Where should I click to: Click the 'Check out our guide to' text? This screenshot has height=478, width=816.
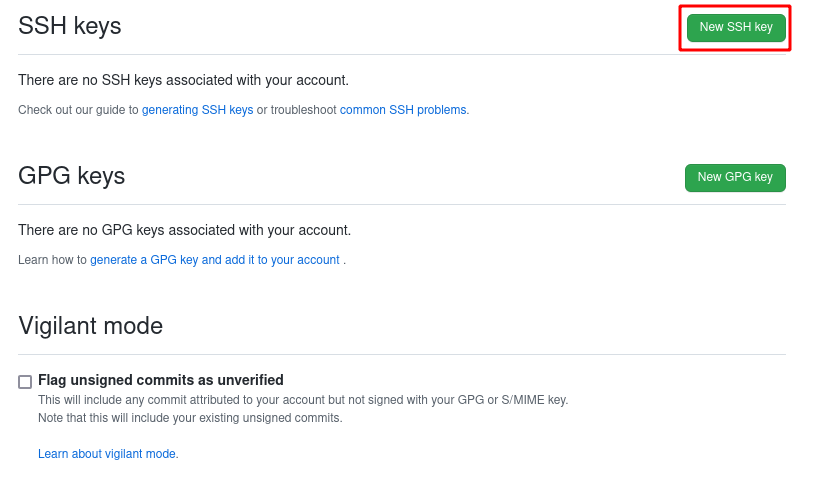click(78, 110)
